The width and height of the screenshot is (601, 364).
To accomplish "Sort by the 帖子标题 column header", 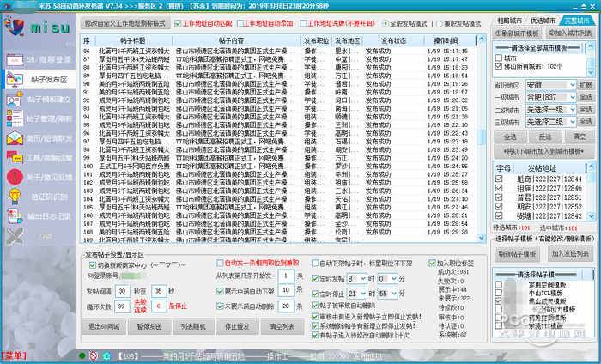I will (x=132, y=40).
